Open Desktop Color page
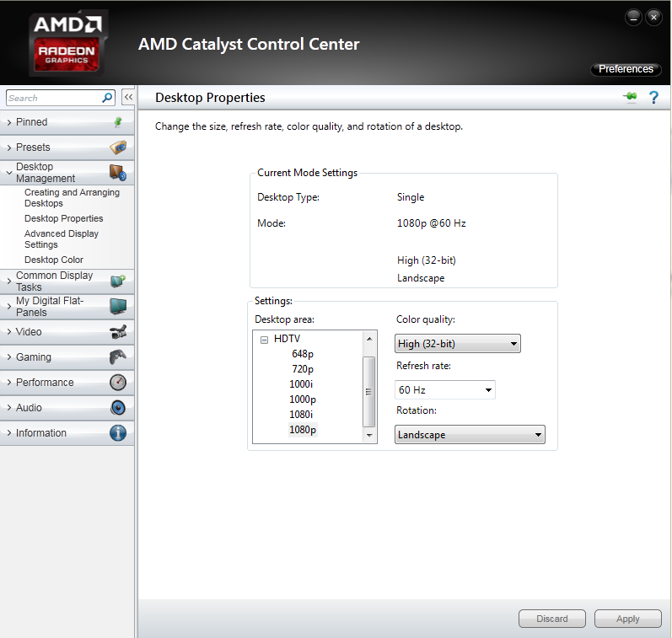 [54, 260]
